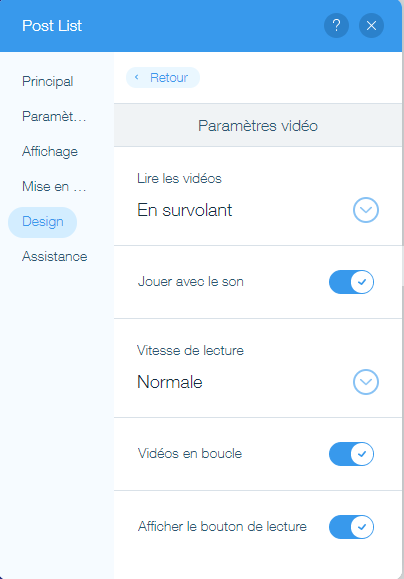Open the Assistance tab
The image size is (404, 579).
tap(55, 256)
